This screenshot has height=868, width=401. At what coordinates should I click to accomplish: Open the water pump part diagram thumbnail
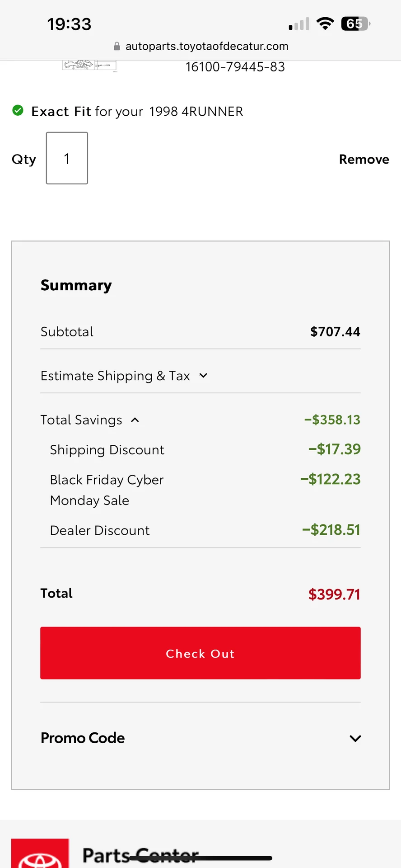89,66
